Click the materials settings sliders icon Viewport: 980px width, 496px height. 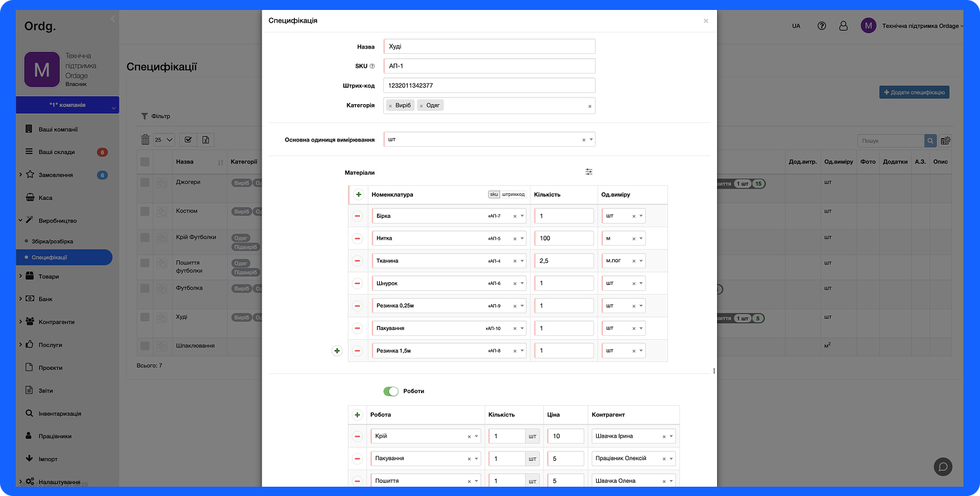(589, 172)
